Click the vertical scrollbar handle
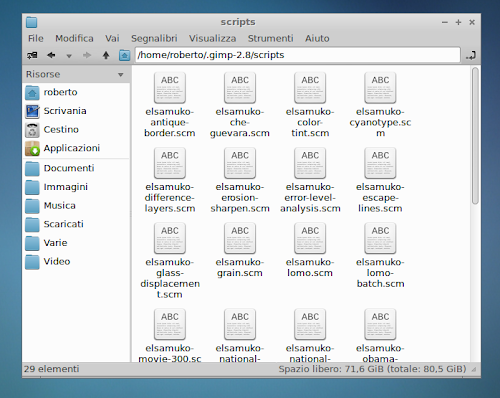Screen dimensions: 500x398 click(475, 136)
